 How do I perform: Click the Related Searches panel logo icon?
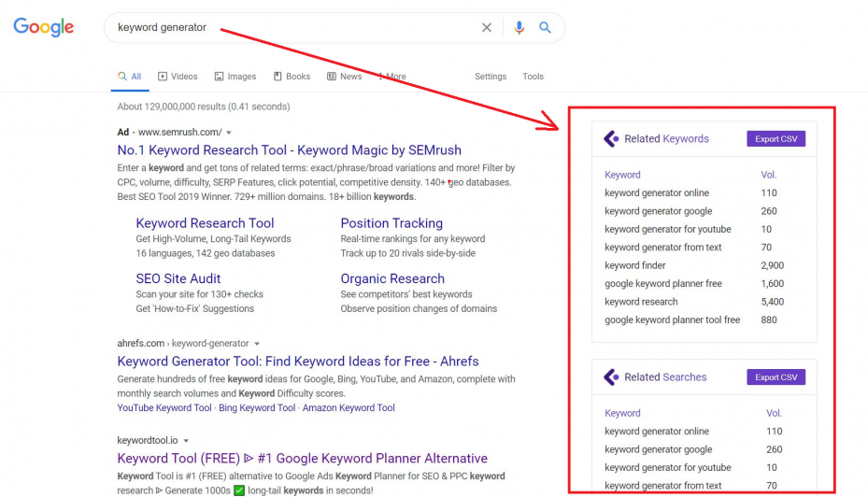click(x=611, y=377)
